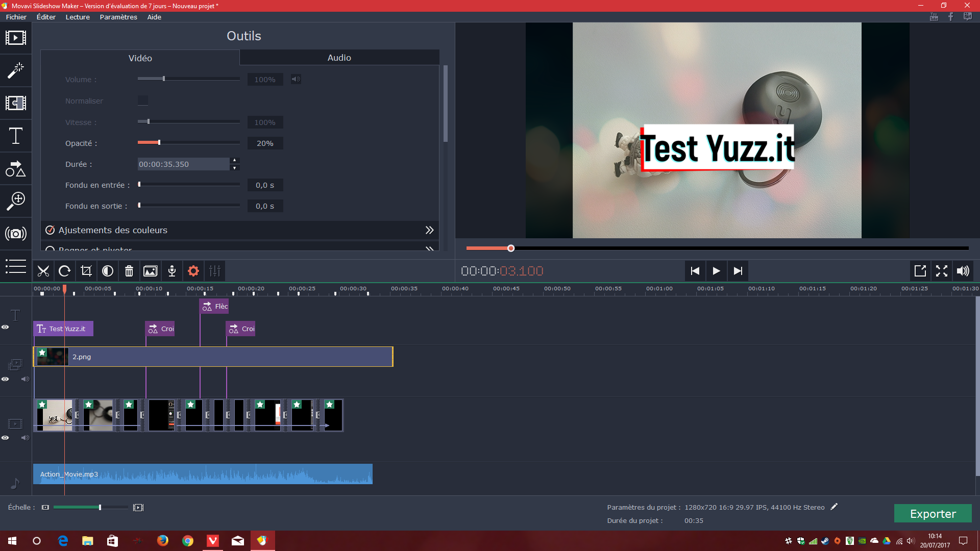Viewport: 980px width, 551px height.
Task: Edit project settings with pencil icon
Action: [834, 507]
